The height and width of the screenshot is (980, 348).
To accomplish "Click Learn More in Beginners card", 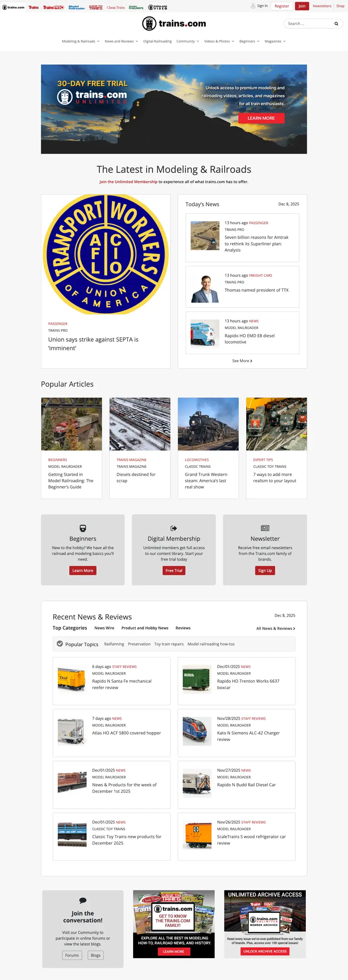I will pyautogui.click(x=83, y=570).
